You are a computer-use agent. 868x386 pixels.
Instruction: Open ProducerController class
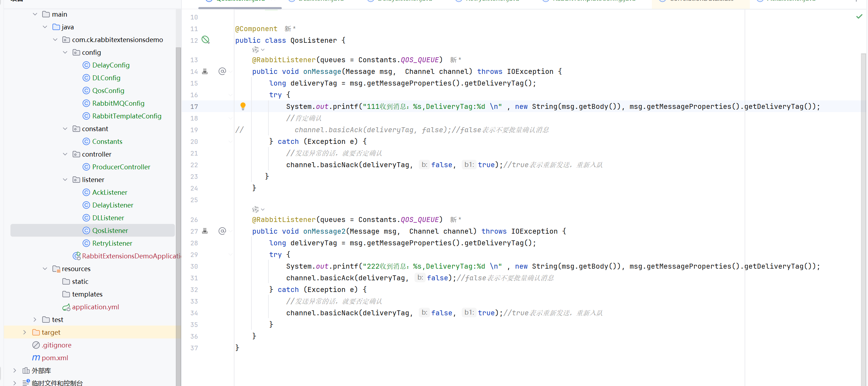[x=121, y=167]
